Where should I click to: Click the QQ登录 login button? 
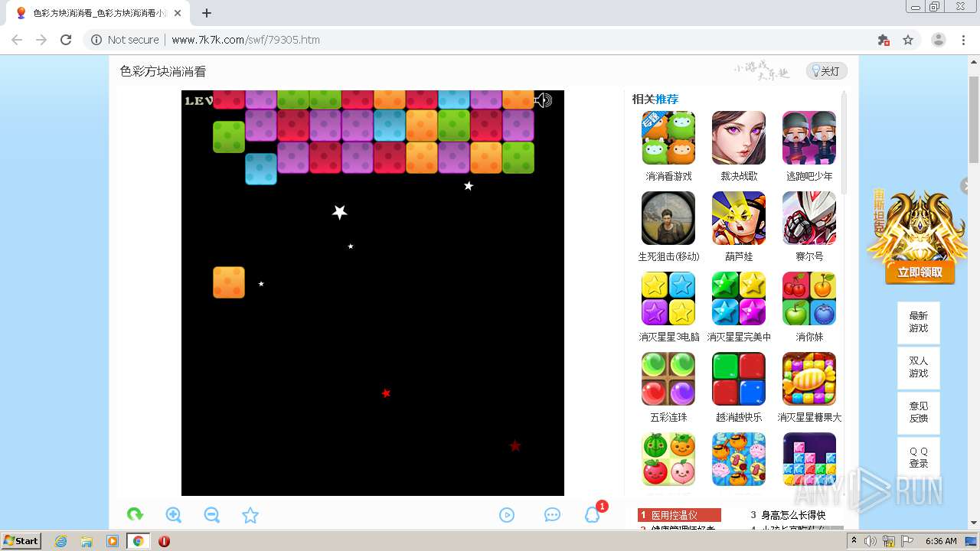pyautogui.click(x=919, y=458)
